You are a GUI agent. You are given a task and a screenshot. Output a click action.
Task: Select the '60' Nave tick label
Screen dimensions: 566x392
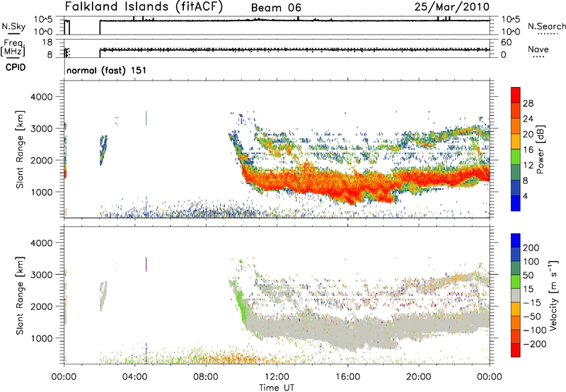506,42
